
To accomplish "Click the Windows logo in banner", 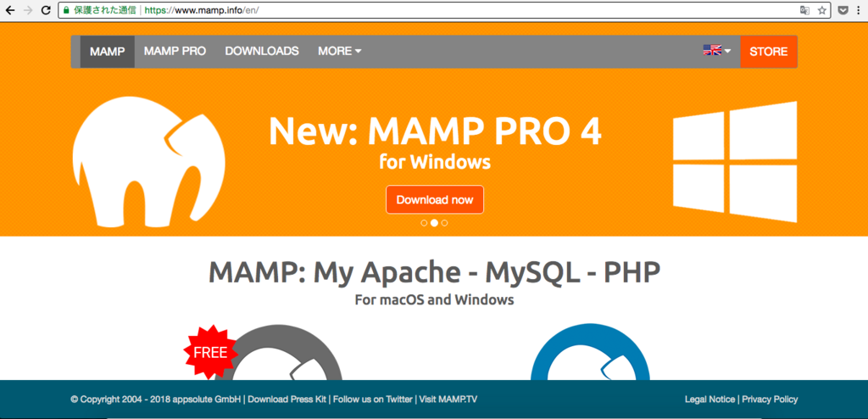I will tap(735, 162).
